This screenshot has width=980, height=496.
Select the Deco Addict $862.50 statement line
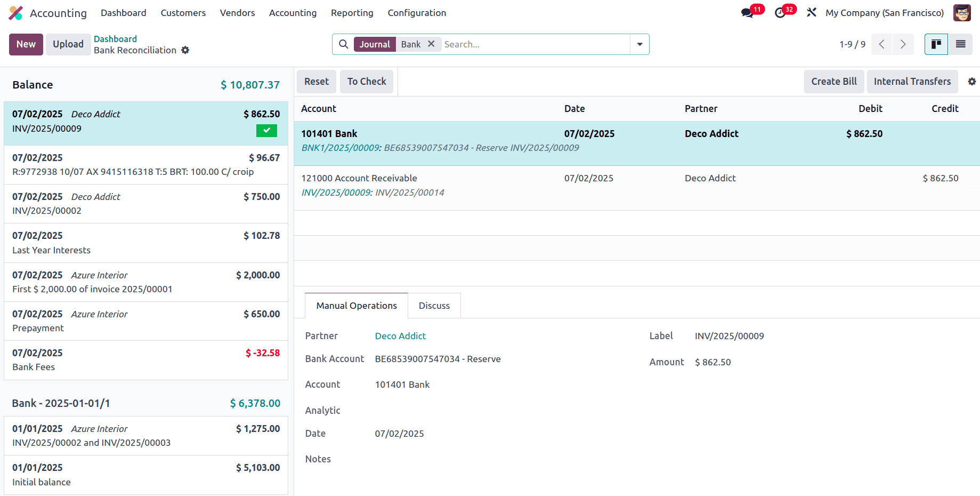point(146,123)
